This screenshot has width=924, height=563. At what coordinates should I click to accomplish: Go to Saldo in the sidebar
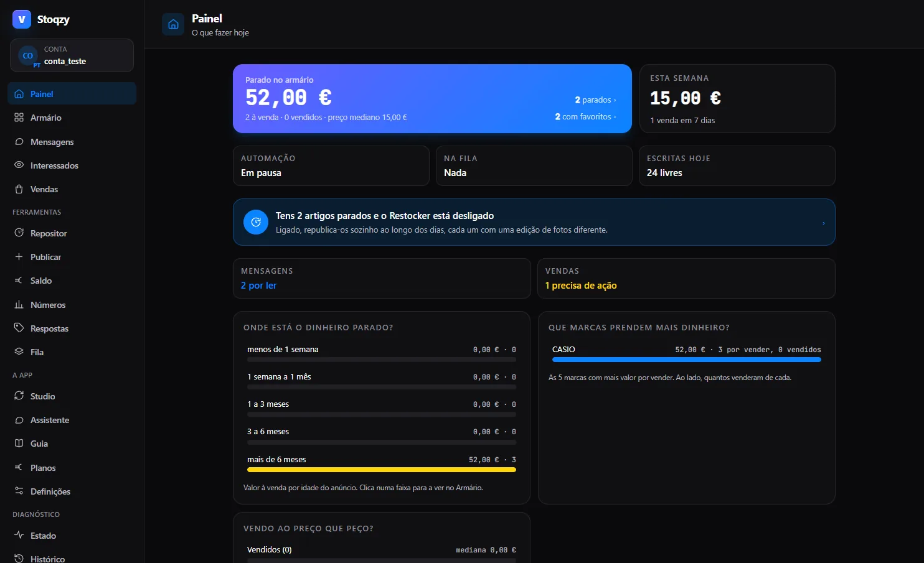[x=72, y=281]
